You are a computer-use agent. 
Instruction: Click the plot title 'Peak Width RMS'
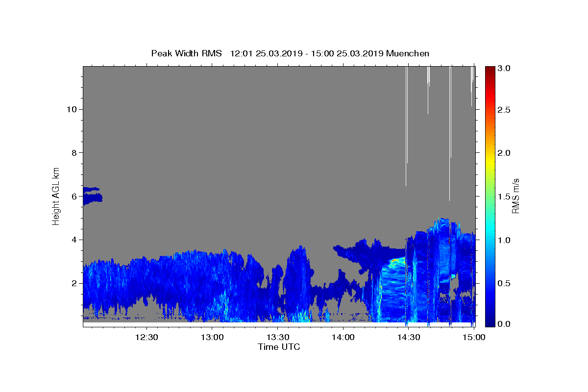click(x=187, y=53)
